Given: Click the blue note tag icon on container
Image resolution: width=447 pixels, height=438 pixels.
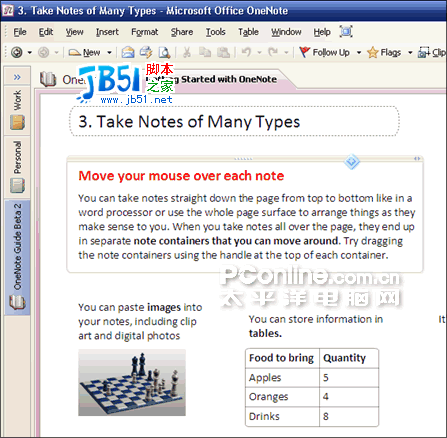Looking at the screenshot, I should click(352, 162).
